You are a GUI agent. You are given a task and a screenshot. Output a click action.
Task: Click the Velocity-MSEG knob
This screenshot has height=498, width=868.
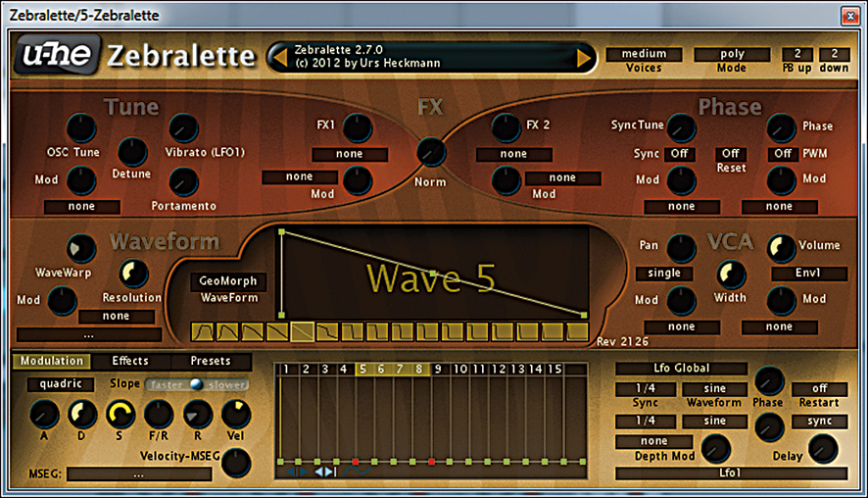[236, 463]
